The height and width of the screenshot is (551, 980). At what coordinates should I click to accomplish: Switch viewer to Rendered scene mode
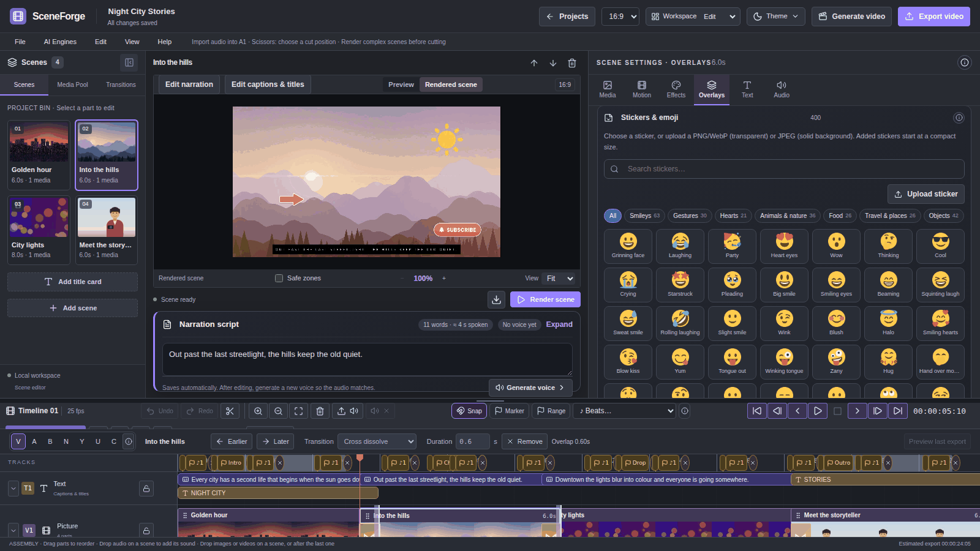tap(451, 84)
